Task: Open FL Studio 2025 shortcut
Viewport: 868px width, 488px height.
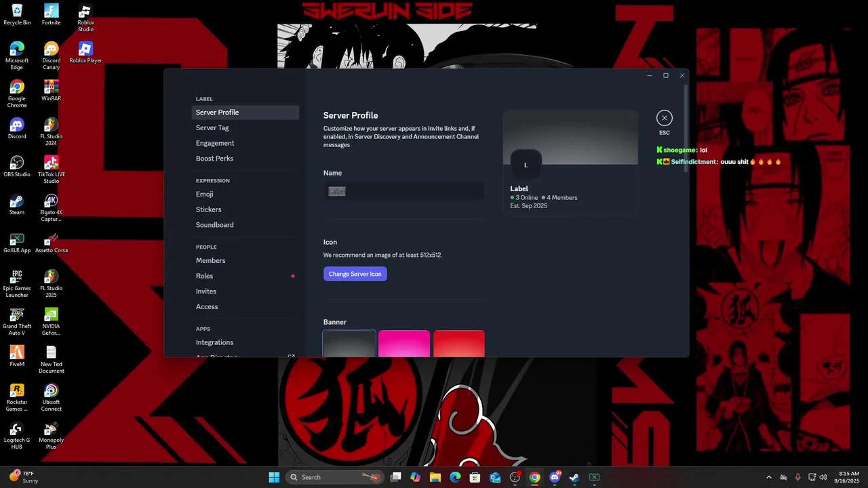Action: click(x=51, y=283)
